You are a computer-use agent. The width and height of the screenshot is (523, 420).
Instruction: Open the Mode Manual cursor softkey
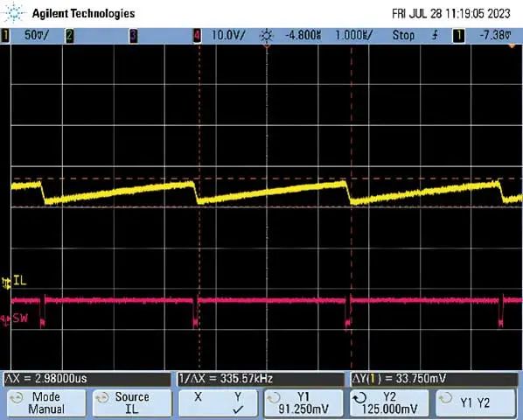[45, 402]
